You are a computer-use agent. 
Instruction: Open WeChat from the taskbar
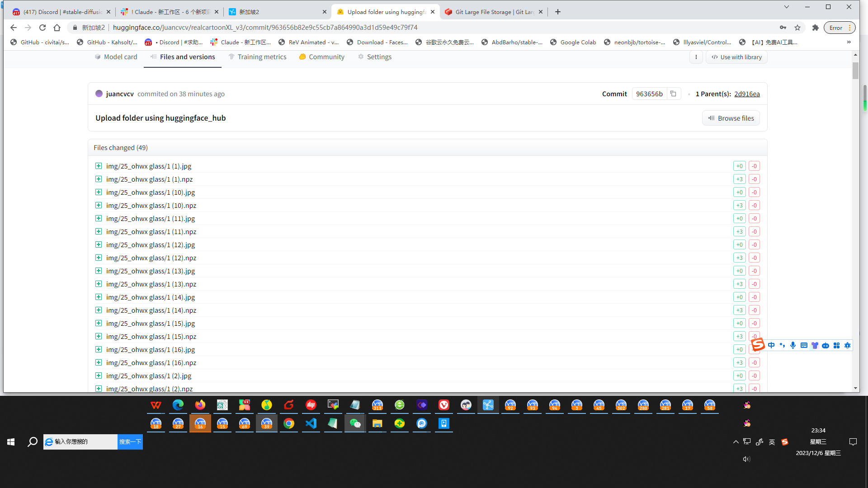(x=355, y=423)
